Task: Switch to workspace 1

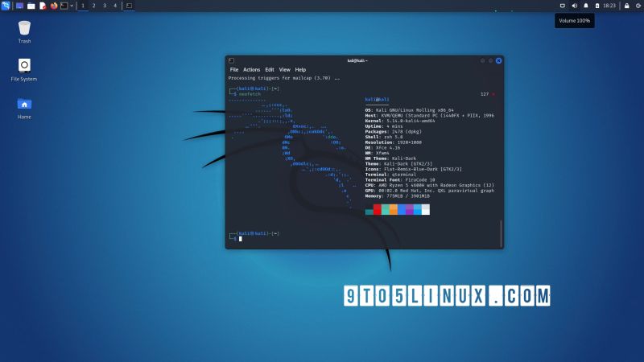Action: 83,6
